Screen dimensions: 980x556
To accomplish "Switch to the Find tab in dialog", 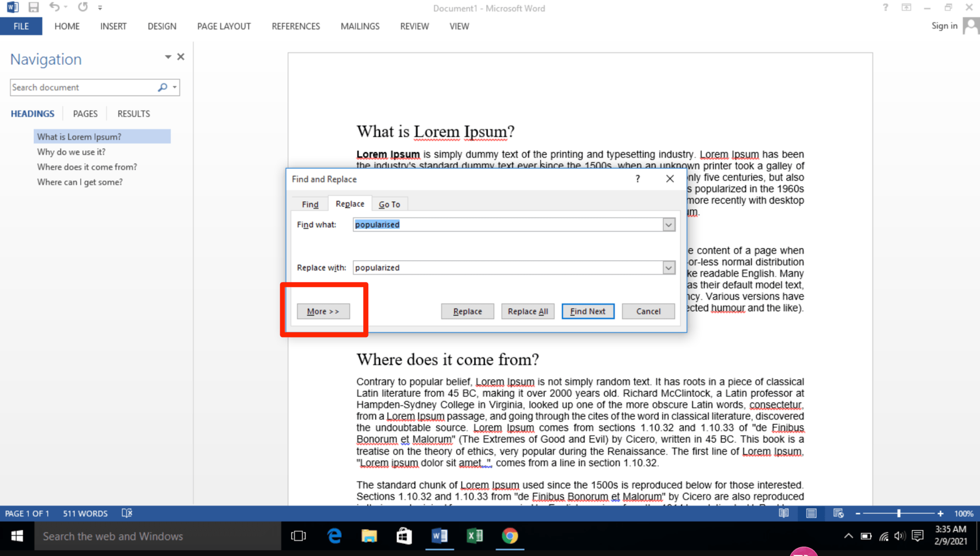I will 310,203.
